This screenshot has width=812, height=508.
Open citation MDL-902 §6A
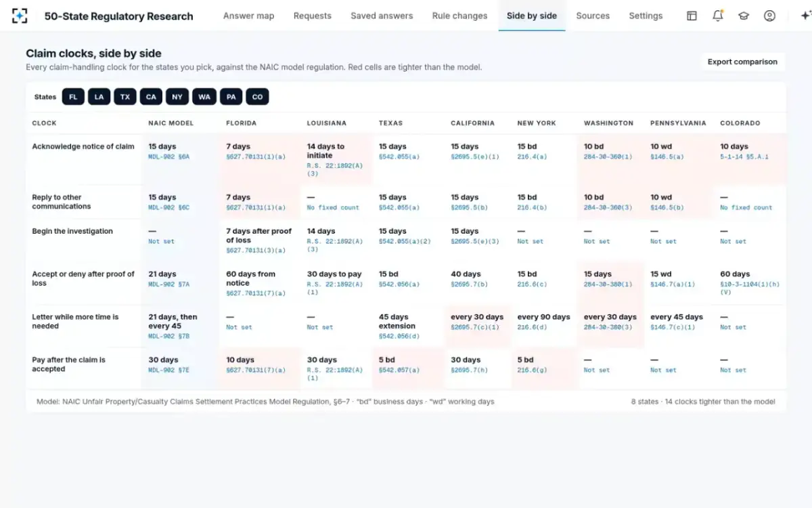pos(169,156)
